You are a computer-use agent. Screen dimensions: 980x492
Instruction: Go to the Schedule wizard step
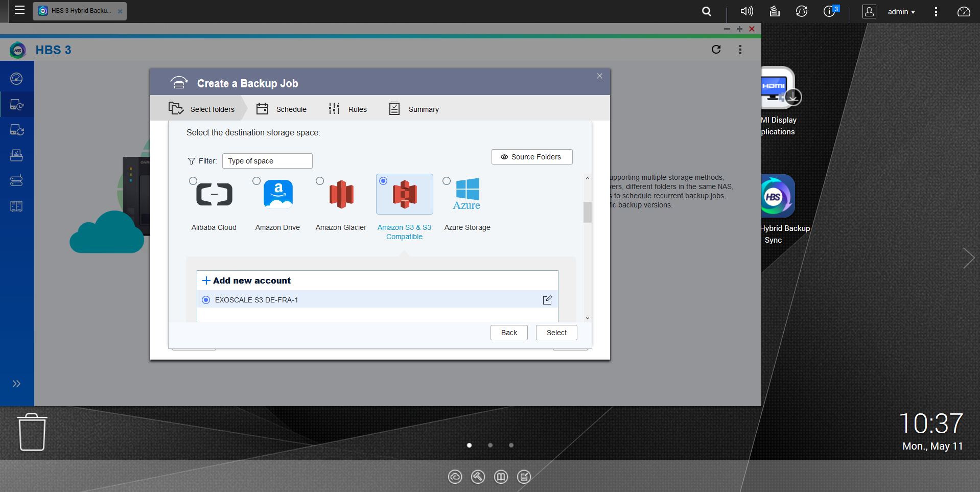[282, 109]
